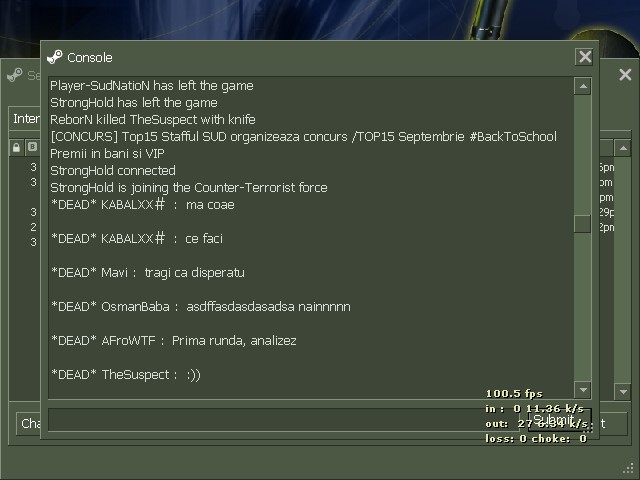Open the Change filters button

(x=29, y=424)
